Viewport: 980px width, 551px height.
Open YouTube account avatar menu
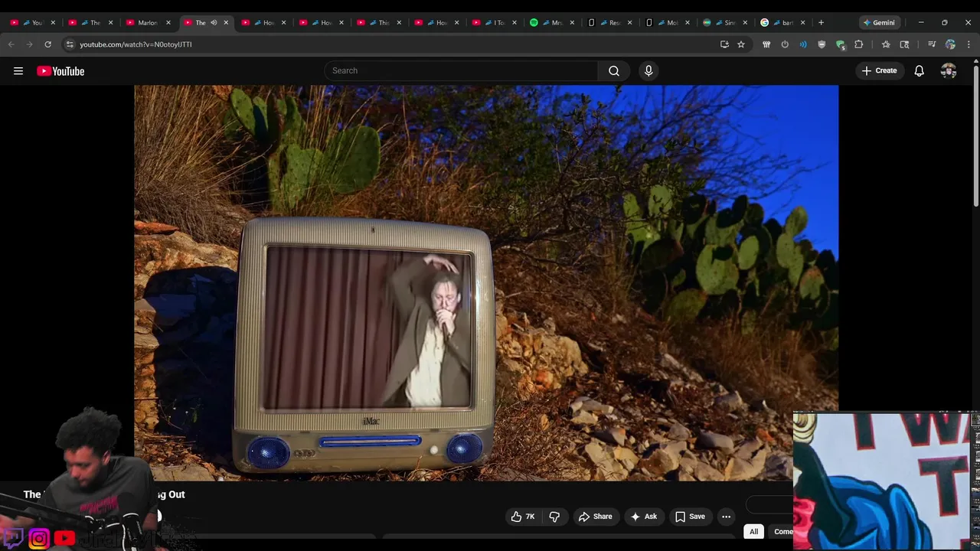[949, 71]
